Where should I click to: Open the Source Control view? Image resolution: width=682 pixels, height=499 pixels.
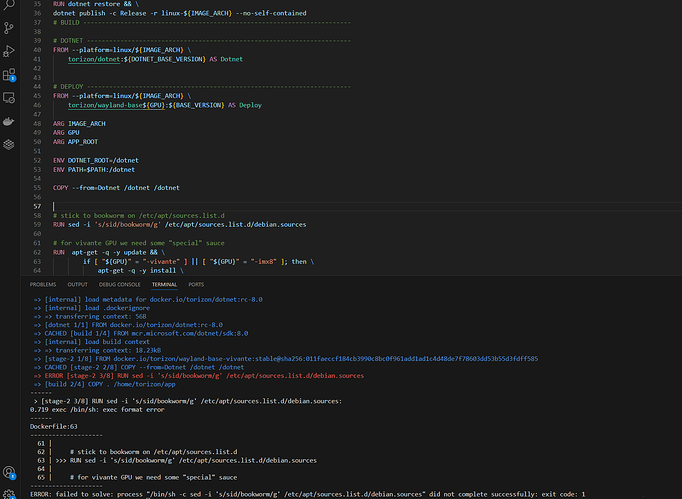point(9,28)
